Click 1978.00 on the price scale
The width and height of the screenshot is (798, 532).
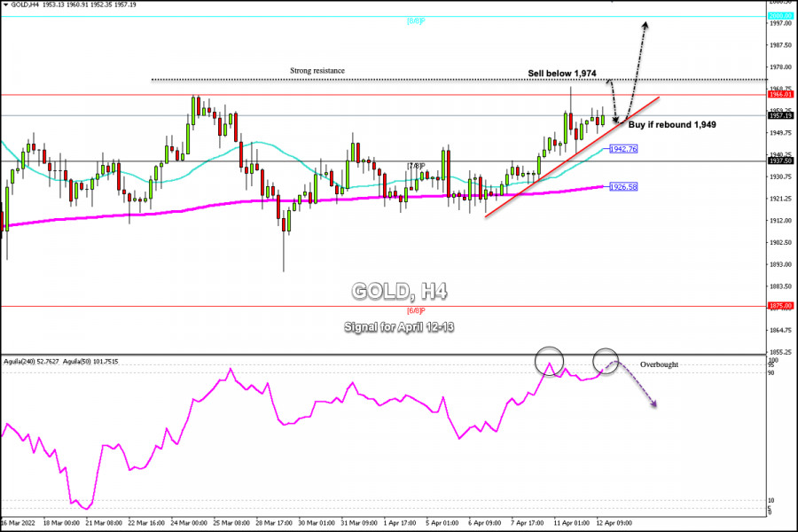[x=781, y=67]
